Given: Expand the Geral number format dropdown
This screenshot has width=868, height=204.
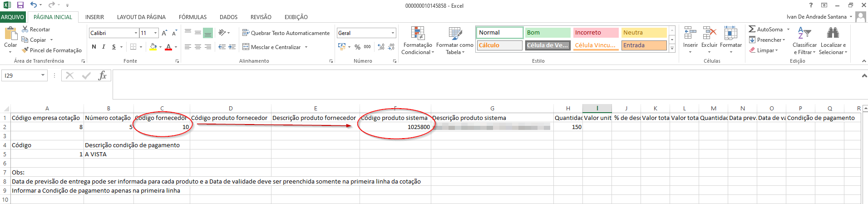Looking at the screenshot, I should coord(393,33).
